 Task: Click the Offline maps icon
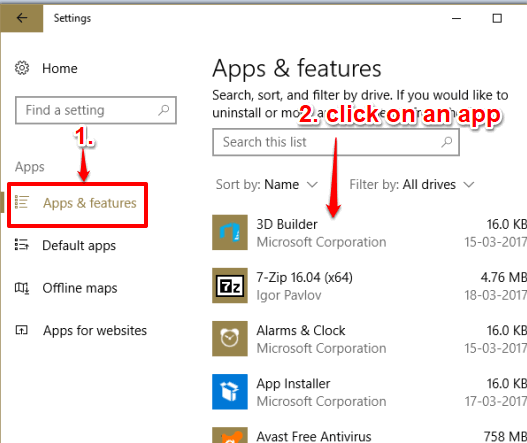(x=22, y=288)
